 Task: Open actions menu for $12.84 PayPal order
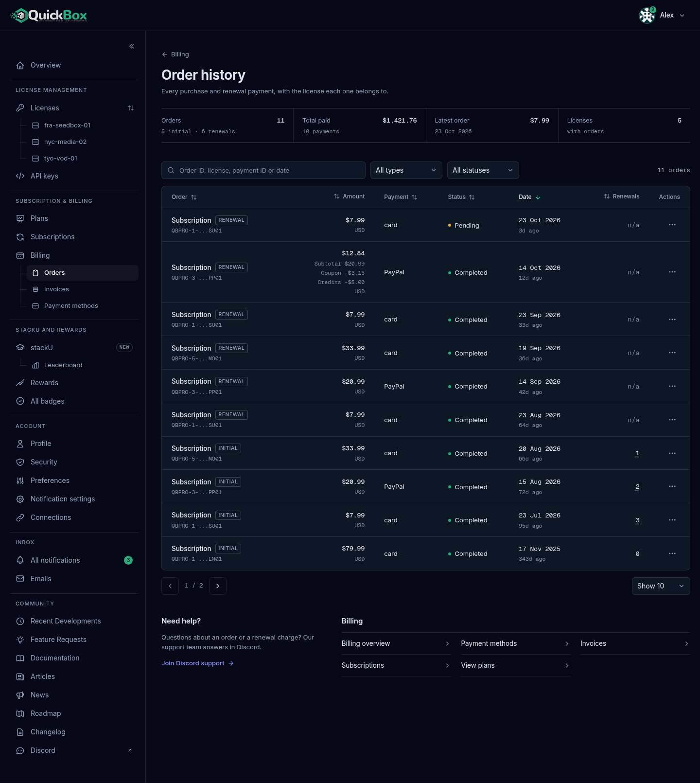click(672, 272)
